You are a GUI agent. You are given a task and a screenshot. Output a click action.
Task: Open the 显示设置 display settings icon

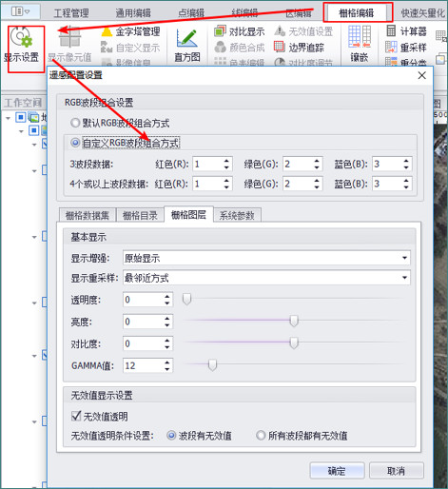coord(21,37)
